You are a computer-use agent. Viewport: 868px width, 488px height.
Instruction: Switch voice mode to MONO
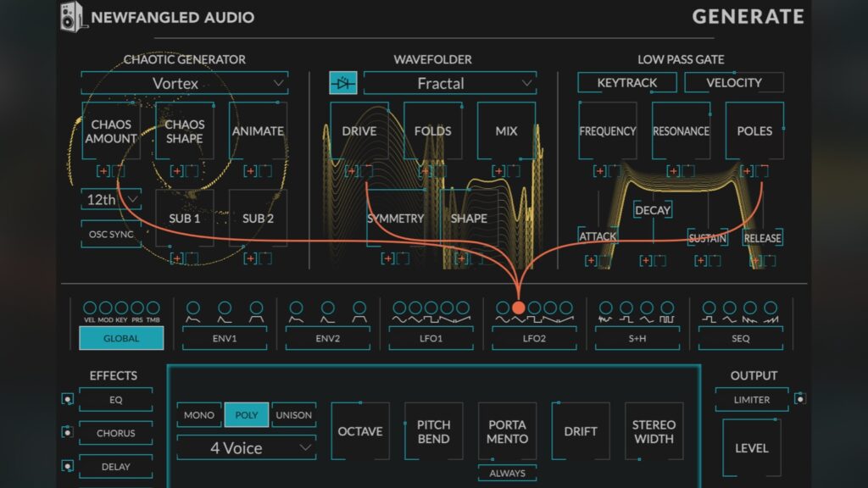pyautogui.click(x=199, y=415)
